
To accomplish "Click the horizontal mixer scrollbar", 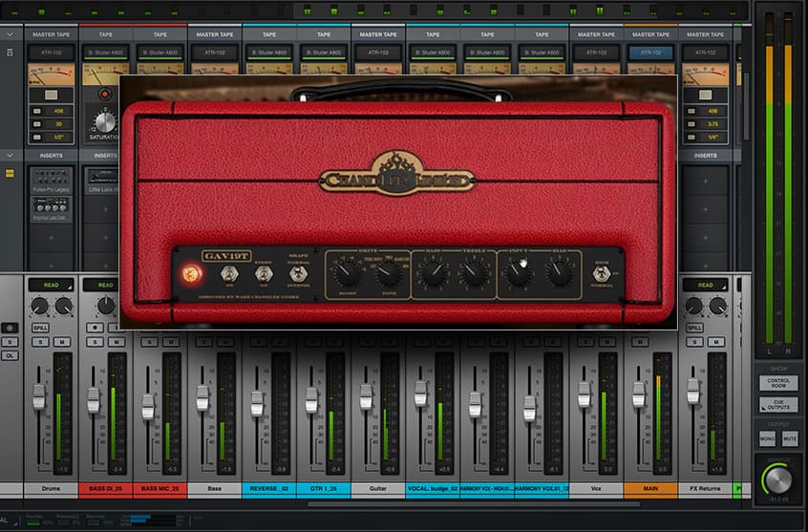I will click(474, 504).
